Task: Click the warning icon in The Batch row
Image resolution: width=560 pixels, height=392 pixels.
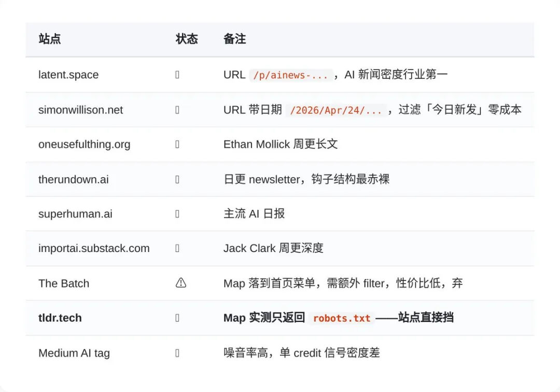Action: point(181,283)
